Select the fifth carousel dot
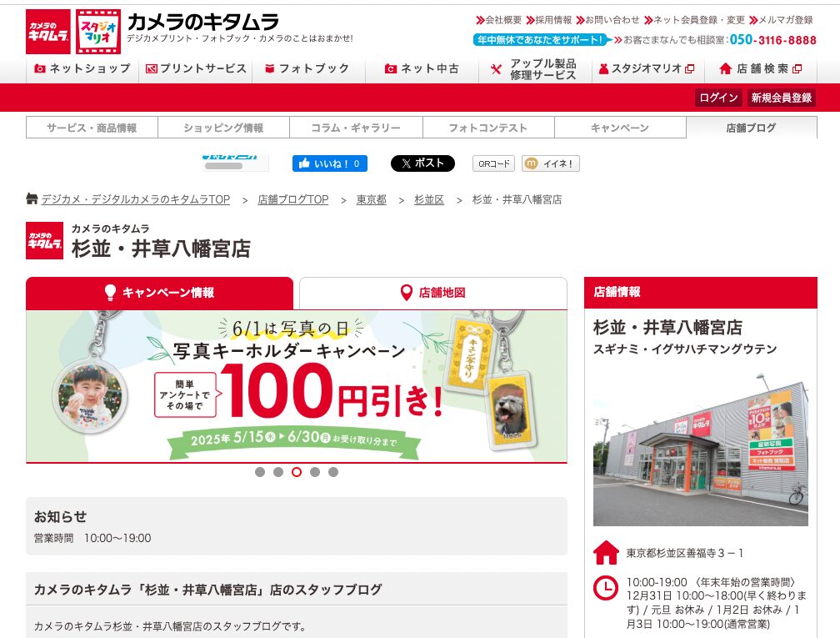The image size is (840, 638). tap(333, 472)
